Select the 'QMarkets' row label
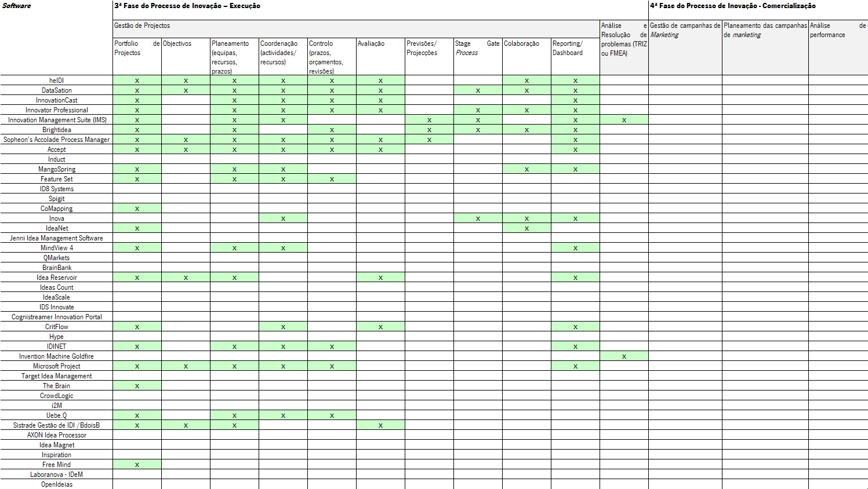Screen dimensions: 868x489 57,258
